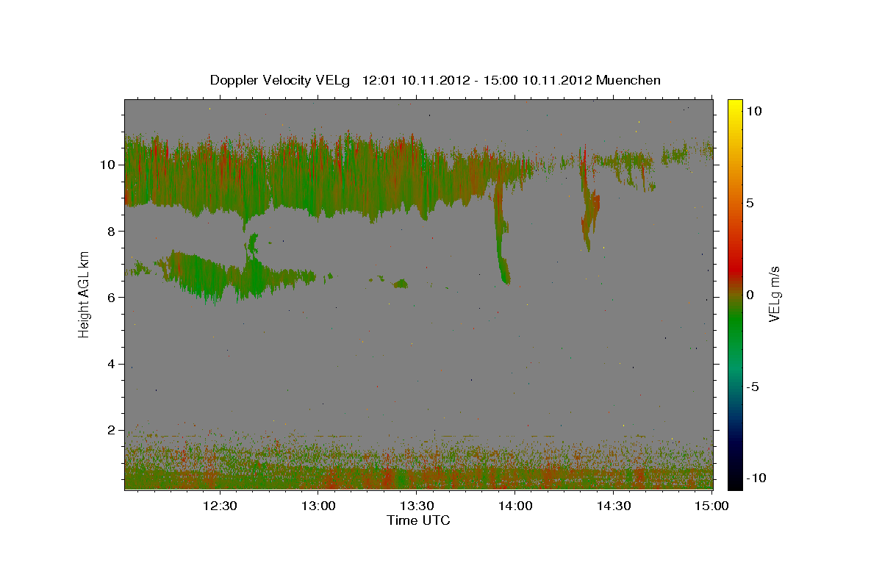882x588 pixels.
Task: Click the 13:30 time tick label
Action: coord(416,506)
